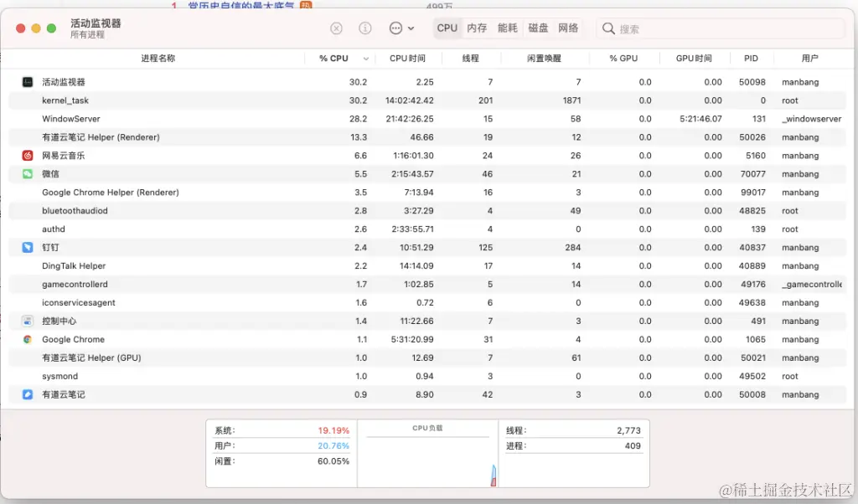Sort by GPU 时间 column header
Screen dimensions: 858x504
pos(694,59)
